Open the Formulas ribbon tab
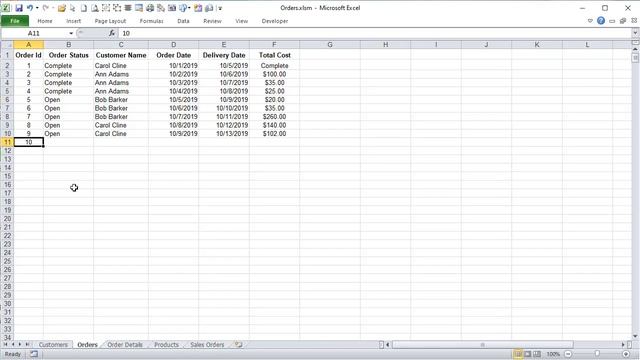Image resolution: width=640 pixels, height=360 pixels. [151, 21]
